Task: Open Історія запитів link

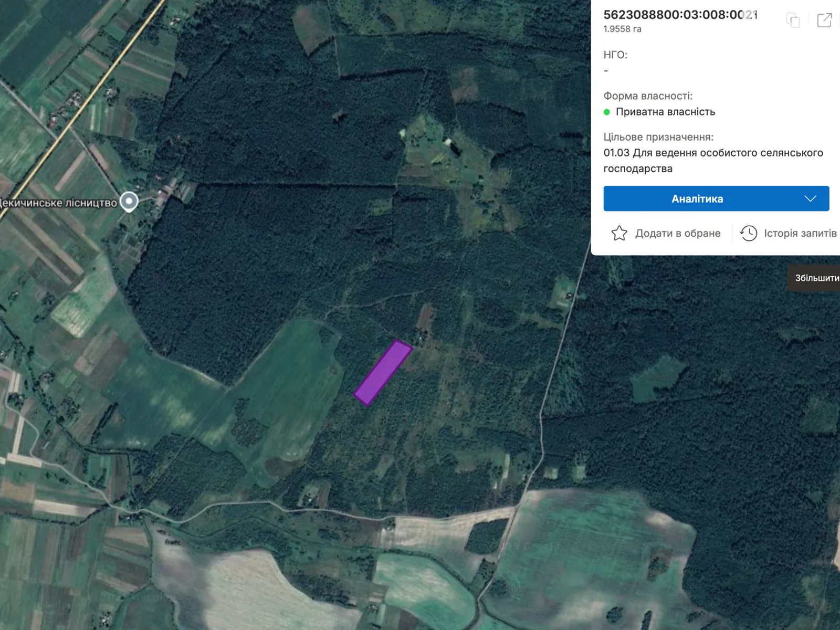Action: coord(800,233)
